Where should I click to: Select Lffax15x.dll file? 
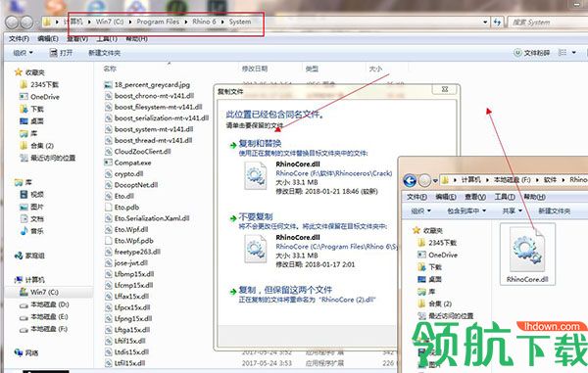coord(126,297)
